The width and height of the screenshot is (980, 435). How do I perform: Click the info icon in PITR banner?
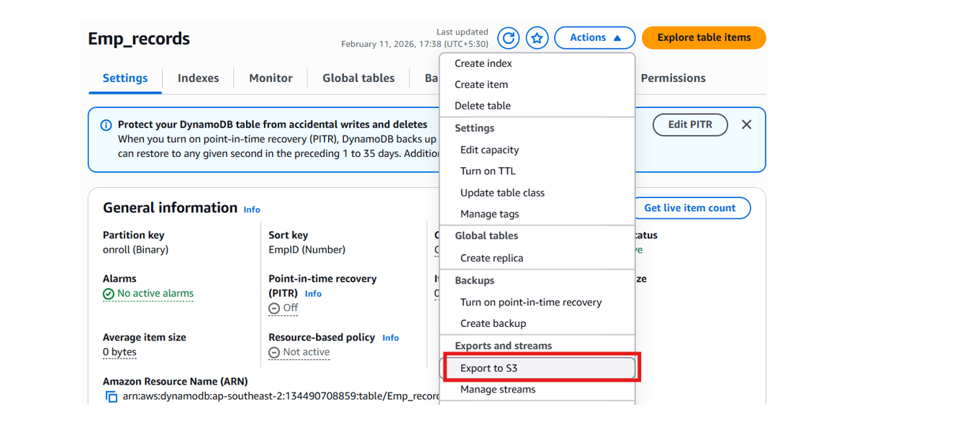click(106, 125)
